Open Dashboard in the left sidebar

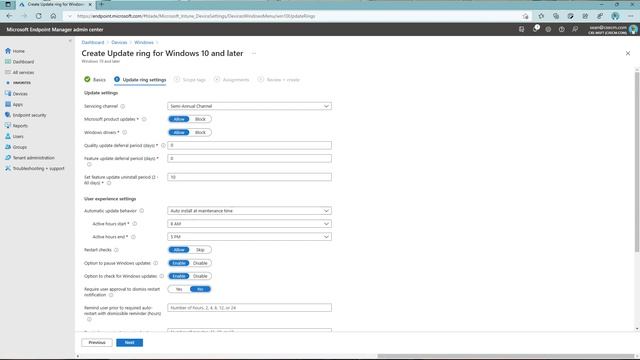(x=20, y=62)
